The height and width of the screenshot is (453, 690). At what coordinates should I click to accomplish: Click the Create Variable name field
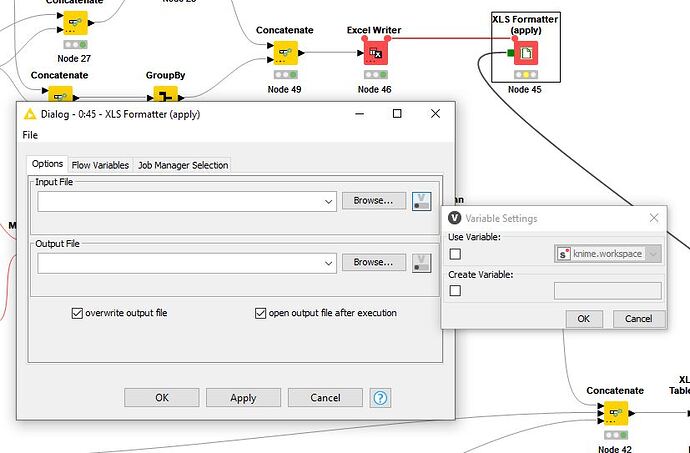pos(608,291)
